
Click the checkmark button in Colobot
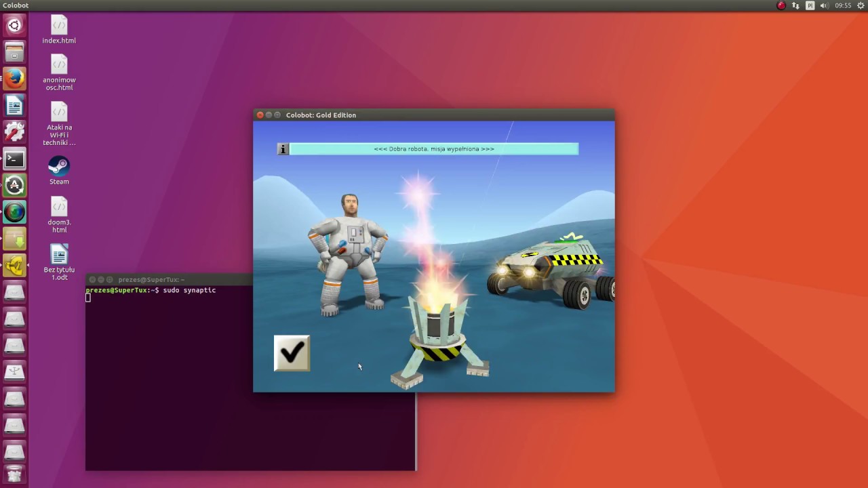(x=292, y=353)
